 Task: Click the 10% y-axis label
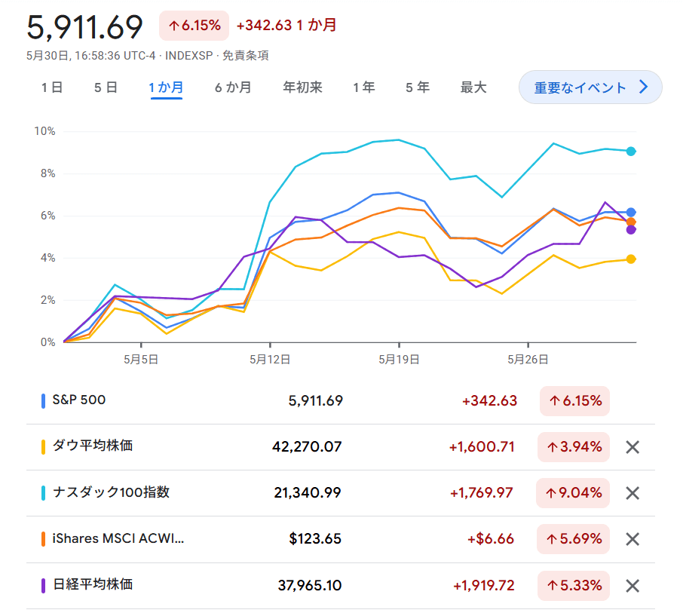(45, 131)
